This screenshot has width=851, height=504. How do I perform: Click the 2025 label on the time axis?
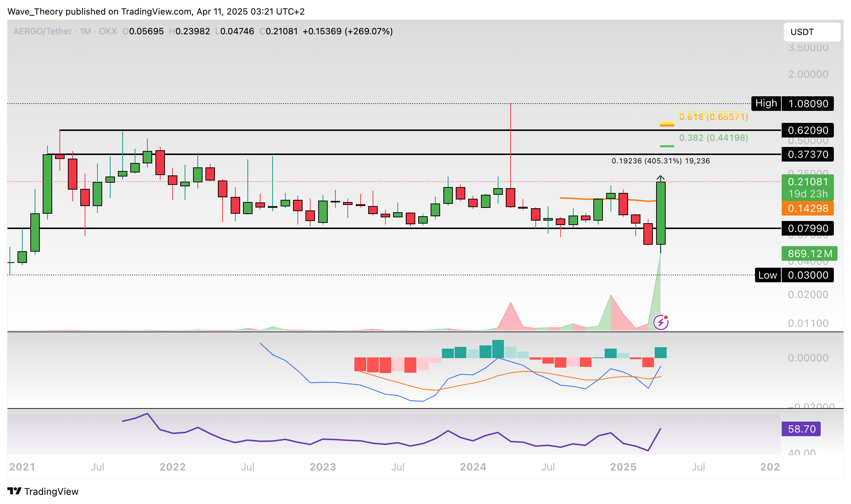pyautogui.click(x=623, y=467)
